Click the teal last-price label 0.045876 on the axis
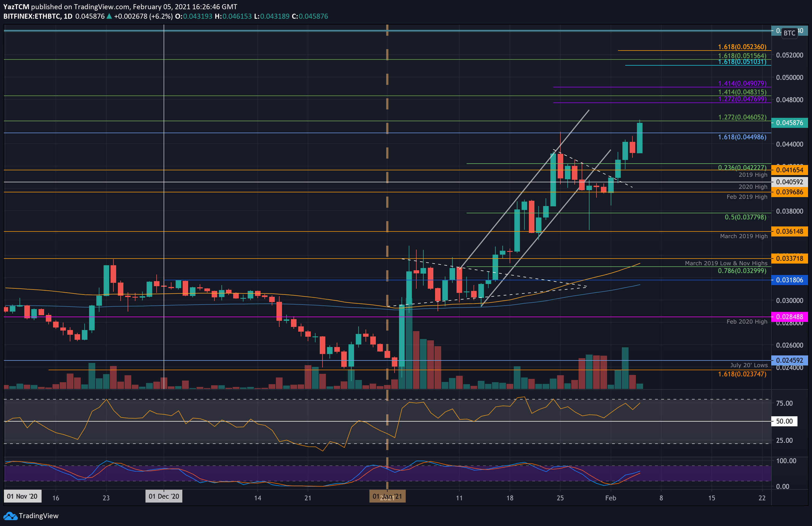Viewport: 812px width, 526px height. [x=790, y=123]
